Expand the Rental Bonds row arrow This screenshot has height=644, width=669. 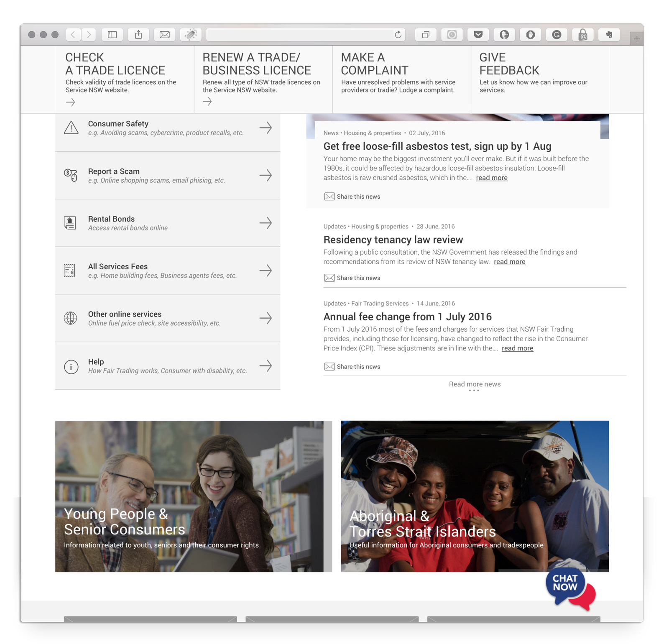pyautogui.click(x=266, y=223)
